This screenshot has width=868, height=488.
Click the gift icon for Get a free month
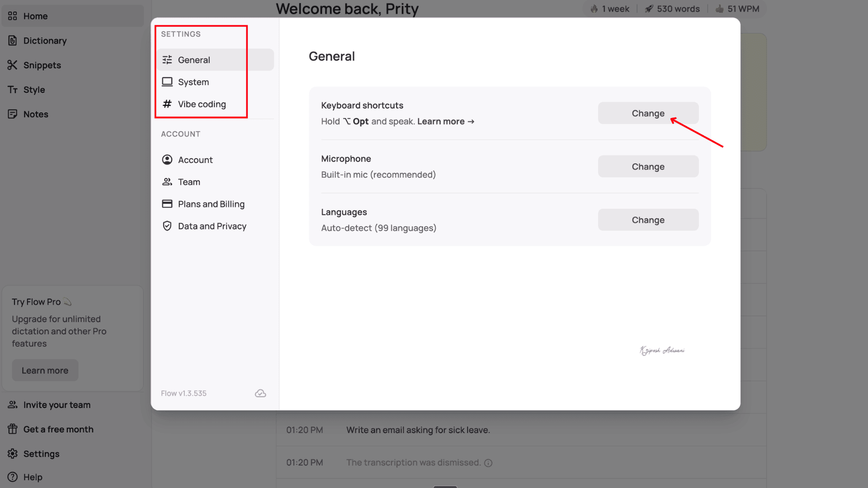(13, 429)
